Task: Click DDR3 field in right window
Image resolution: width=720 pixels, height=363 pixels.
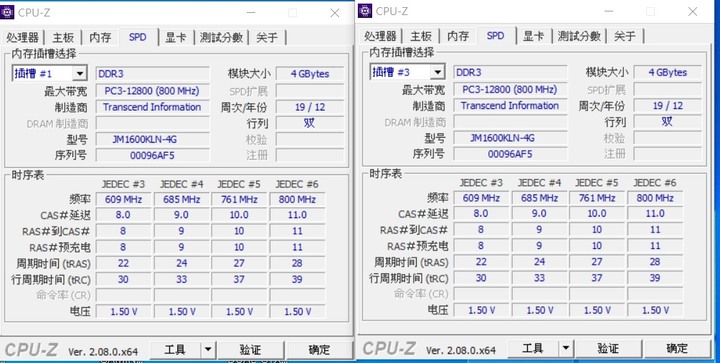Action: [510, 72]
